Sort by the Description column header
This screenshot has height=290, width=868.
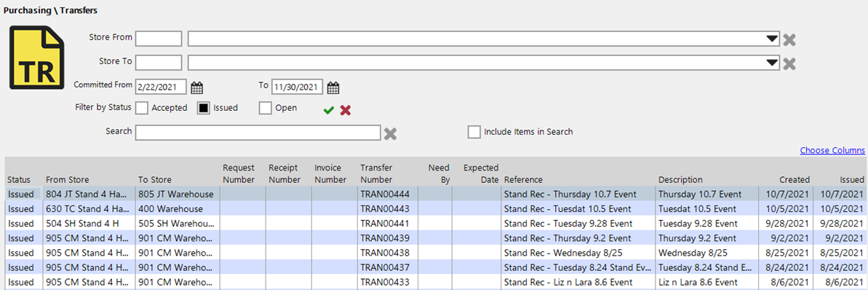tap(680, 180)
